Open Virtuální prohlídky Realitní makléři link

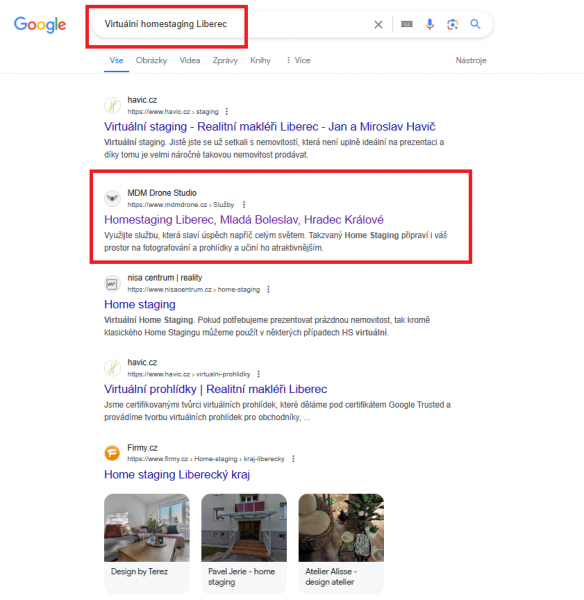point(215,389)
